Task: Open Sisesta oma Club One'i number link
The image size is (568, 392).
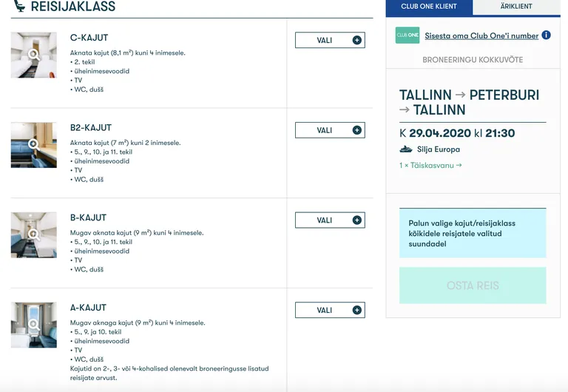Action: (x=481, y=36)
